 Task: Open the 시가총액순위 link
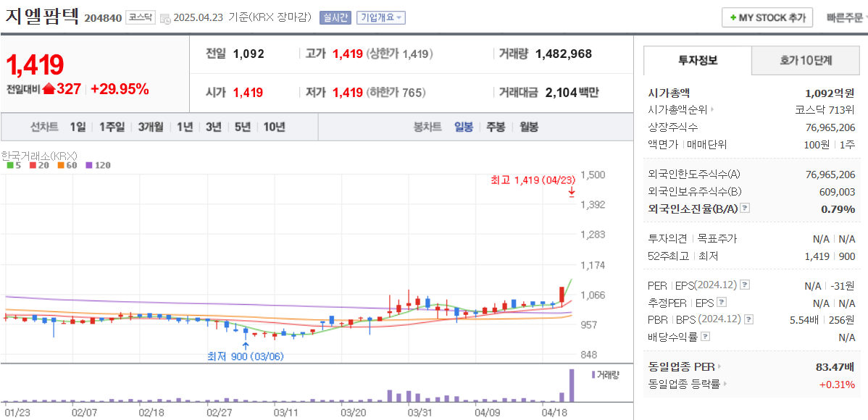pos(678,109)
